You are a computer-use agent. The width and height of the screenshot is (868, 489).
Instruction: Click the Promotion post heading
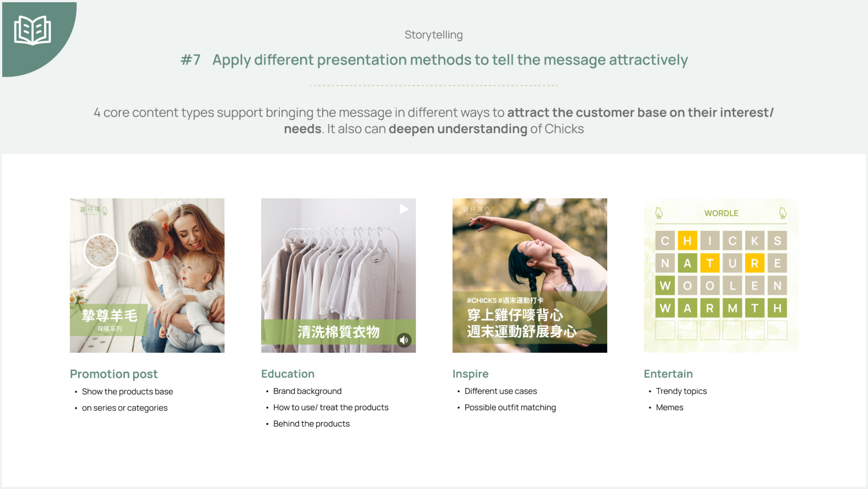[x=114, y=374]
